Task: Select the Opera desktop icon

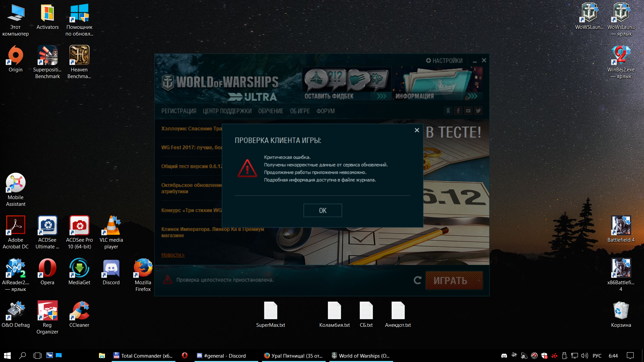Action: click(x=47, y=272)
